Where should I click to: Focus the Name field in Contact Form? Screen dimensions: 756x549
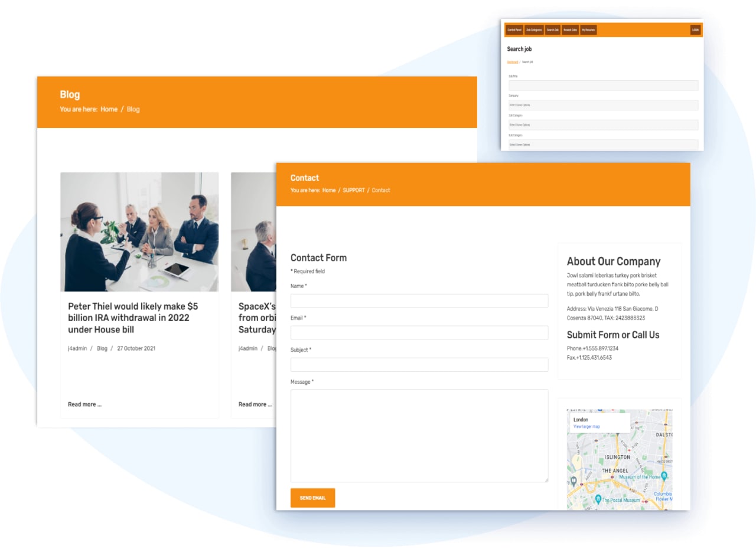click(x=419, y=300)
